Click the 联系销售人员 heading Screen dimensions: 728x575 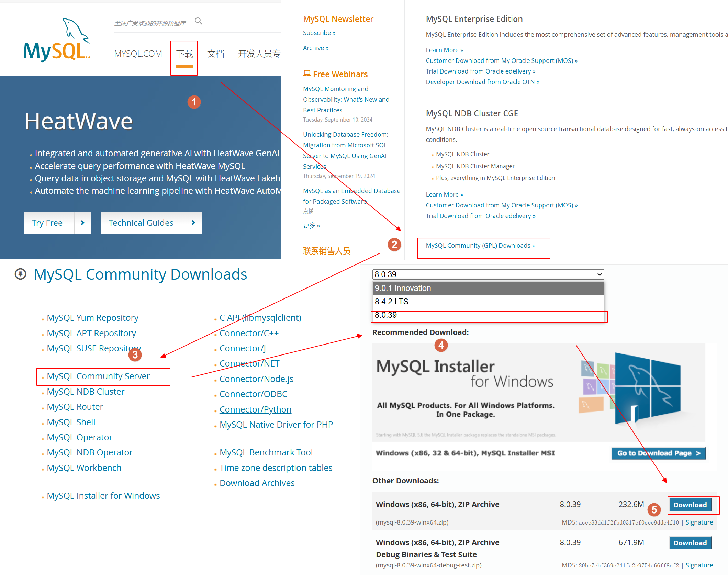click(327, 251)
